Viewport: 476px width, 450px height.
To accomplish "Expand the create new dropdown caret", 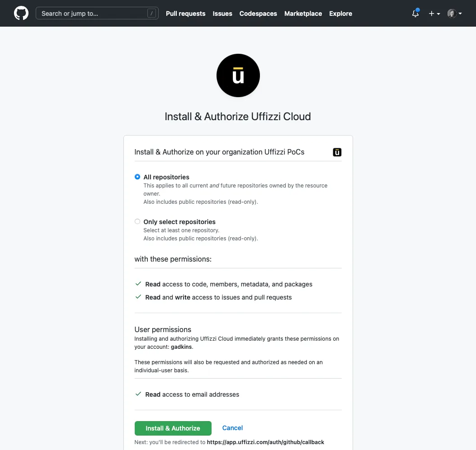I will pos(438,14).
